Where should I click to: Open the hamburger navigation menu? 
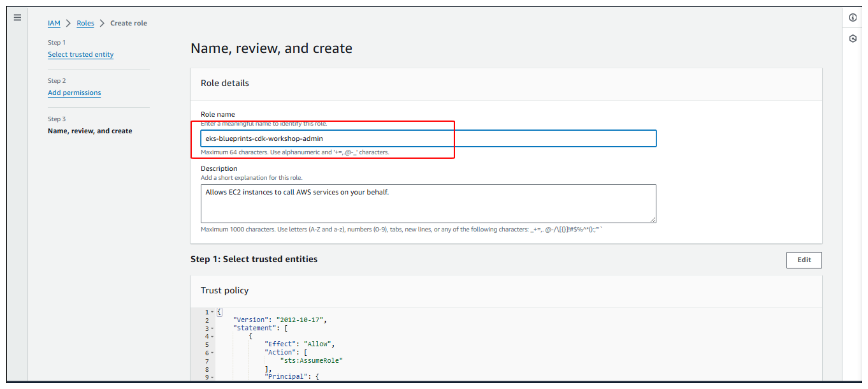tap(18, 18)
